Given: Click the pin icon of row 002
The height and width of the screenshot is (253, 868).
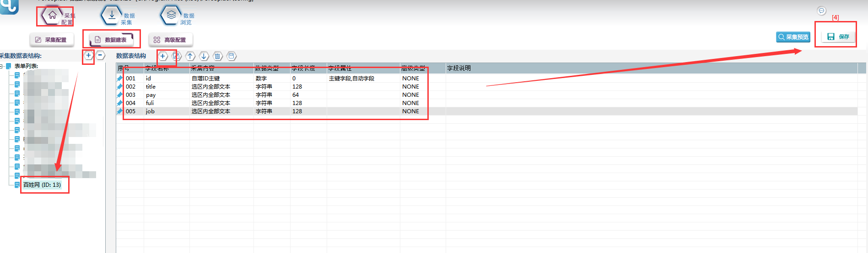Looking at the screenshot, I should 120,87.
